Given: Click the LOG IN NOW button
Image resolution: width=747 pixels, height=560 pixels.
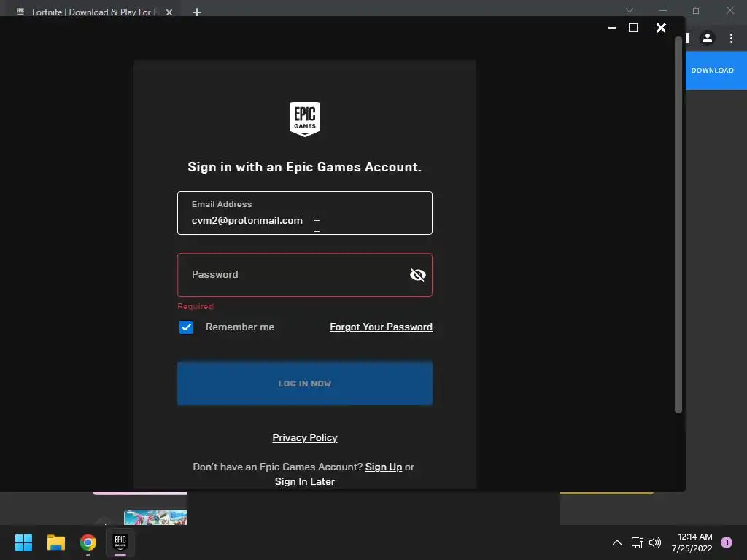Looking at the screenshot, I should tap(305, 384).
